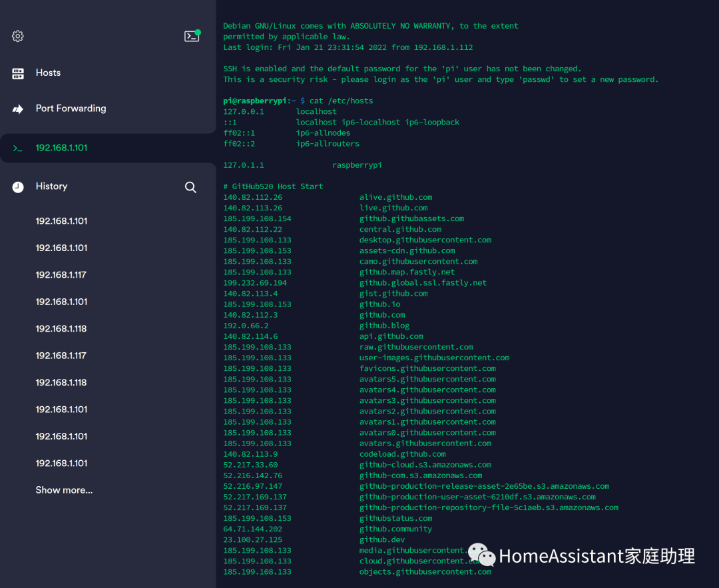Go to the Hosts section
This screenshot has height=588, width=719.
pyautogui.click(x=48, y=73)
